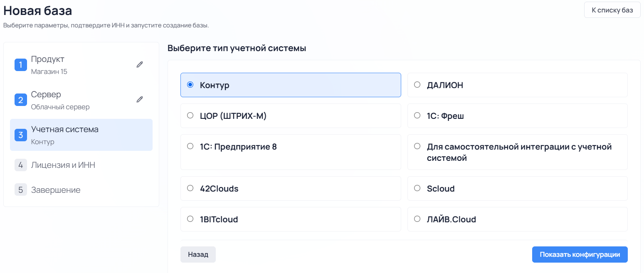The width and height of the screenshot is (644, 273).
Task: Select the 42Clouds radio button
Action: tap(190, 188)
